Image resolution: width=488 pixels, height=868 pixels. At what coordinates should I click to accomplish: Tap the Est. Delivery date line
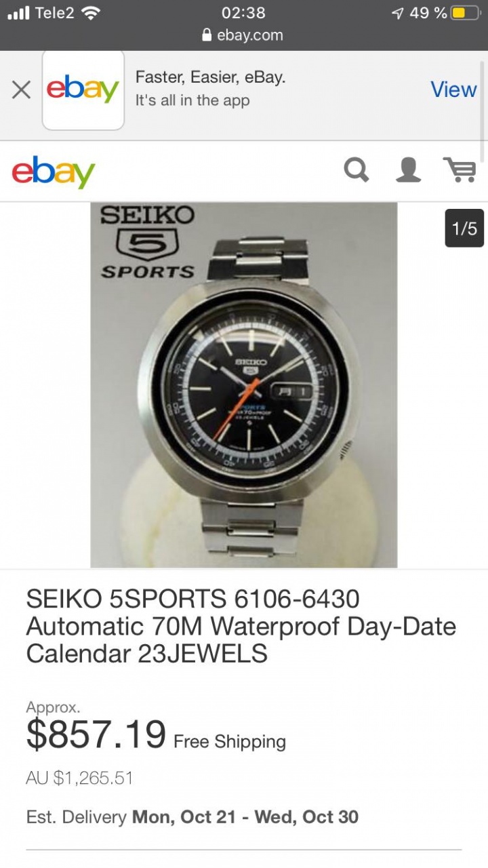tap(192, 816)
